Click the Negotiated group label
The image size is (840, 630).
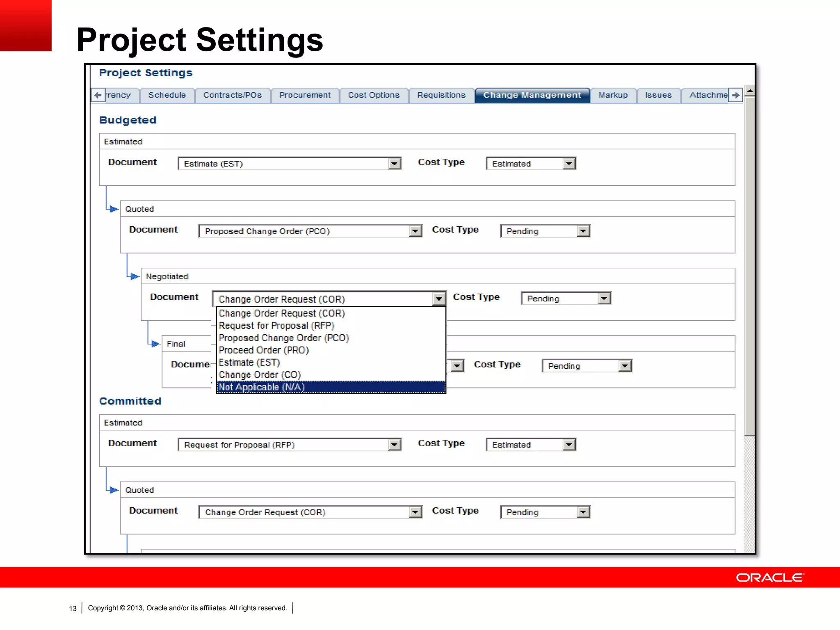pos(167,276)
